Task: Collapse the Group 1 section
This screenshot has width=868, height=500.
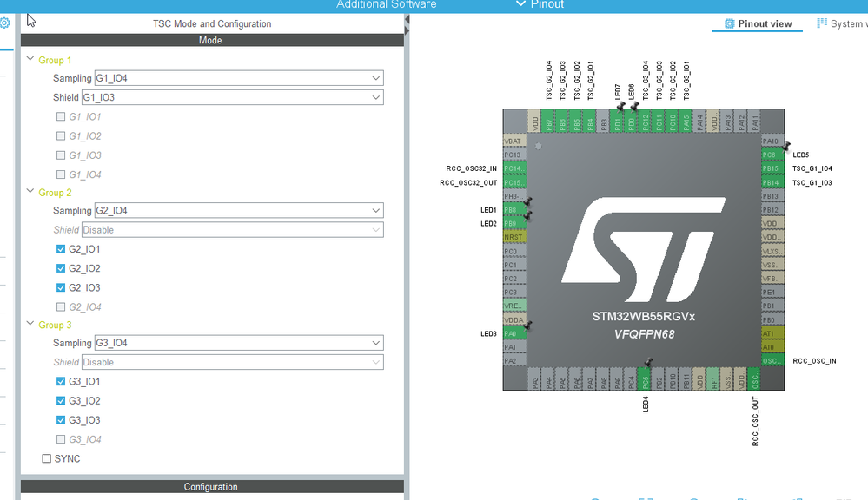Action: [x=30, y=59]
